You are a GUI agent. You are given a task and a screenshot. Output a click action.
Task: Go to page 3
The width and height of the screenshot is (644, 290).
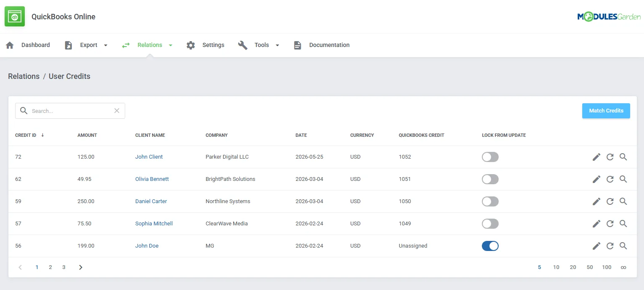point(64,267)
